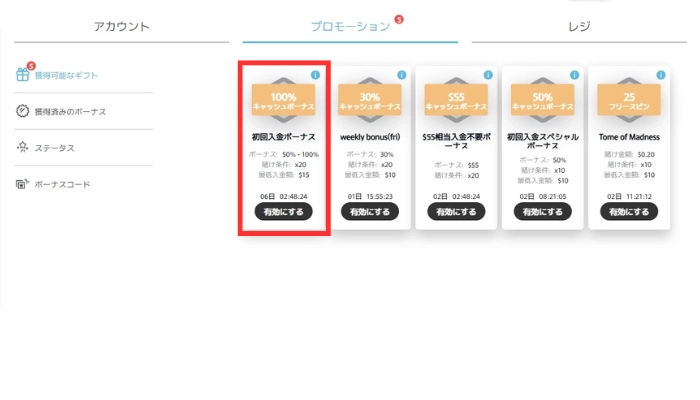Activate weekly bonus(fri) with 有効にする button
Viewport: 700px width, 400px height.
point(370,212)
